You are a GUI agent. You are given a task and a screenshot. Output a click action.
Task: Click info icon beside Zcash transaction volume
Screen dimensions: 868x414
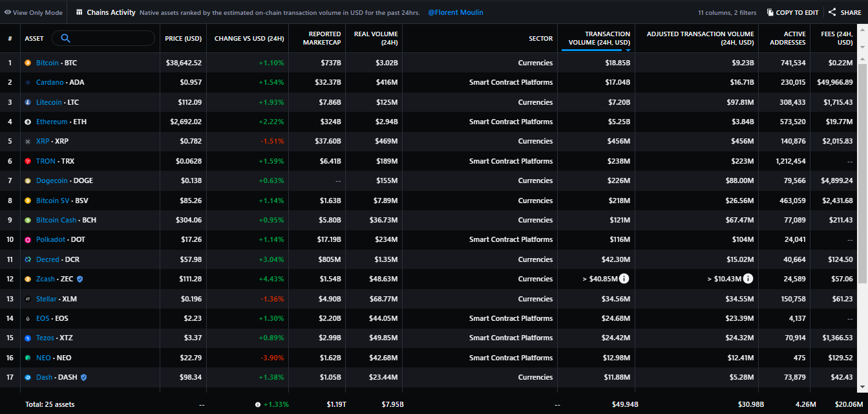624,279
